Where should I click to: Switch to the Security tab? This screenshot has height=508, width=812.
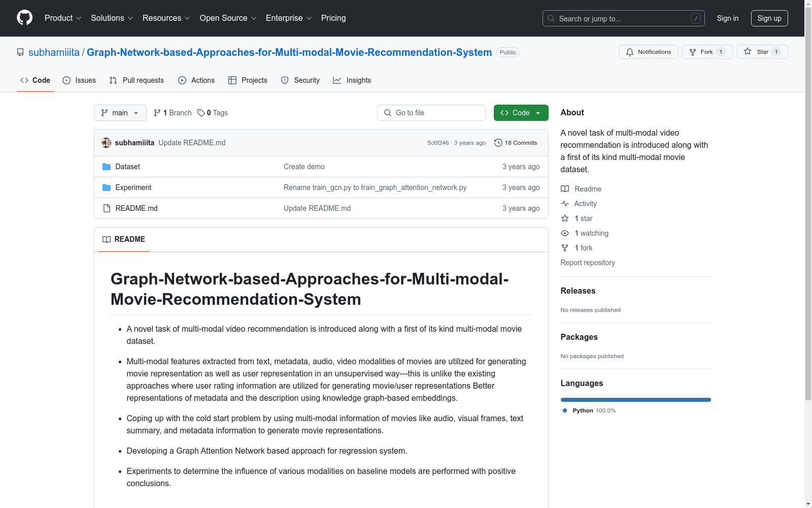[300, 80]
